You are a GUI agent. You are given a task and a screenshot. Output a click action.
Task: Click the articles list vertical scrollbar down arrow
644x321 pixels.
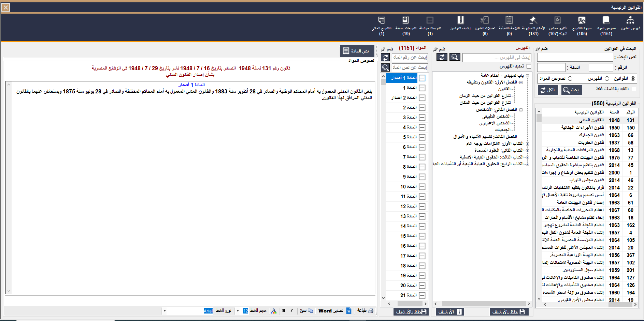point(383,298)
